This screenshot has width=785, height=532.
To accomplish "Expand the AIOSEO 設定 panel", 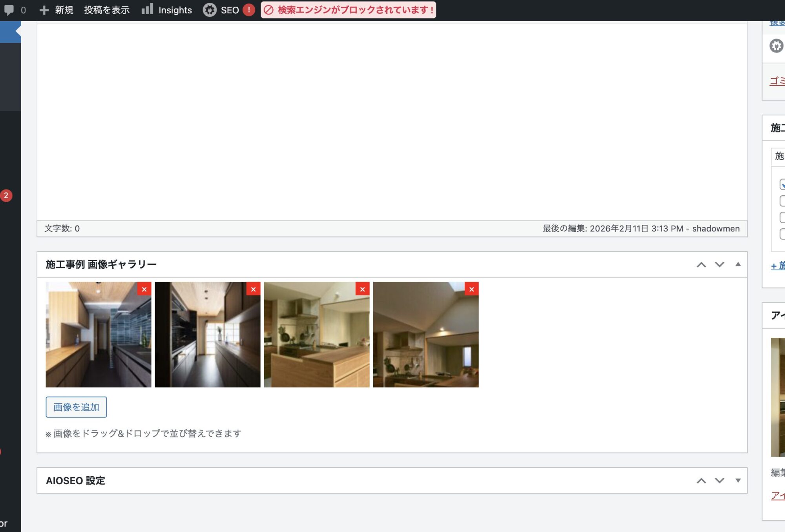I will 738,480.
